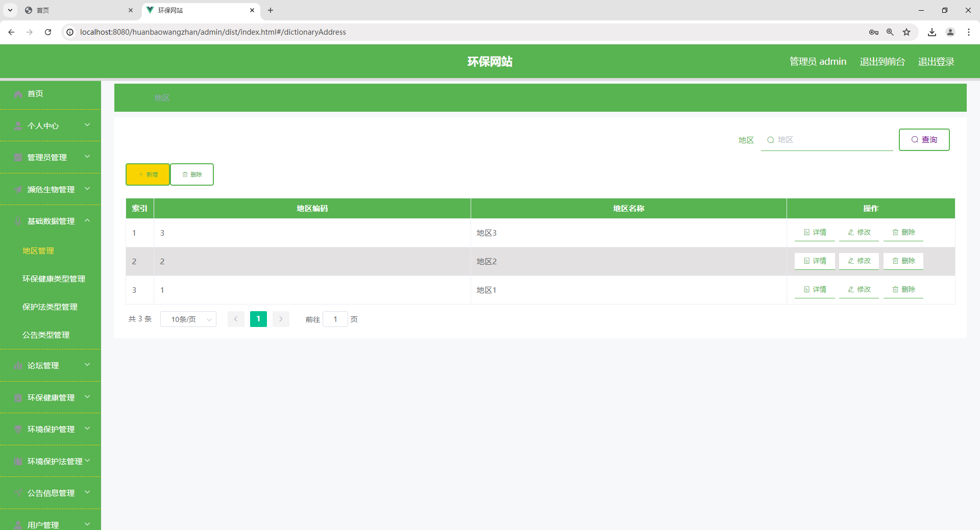Expand the 管理员管理 sidebar menu

[47, 157]
